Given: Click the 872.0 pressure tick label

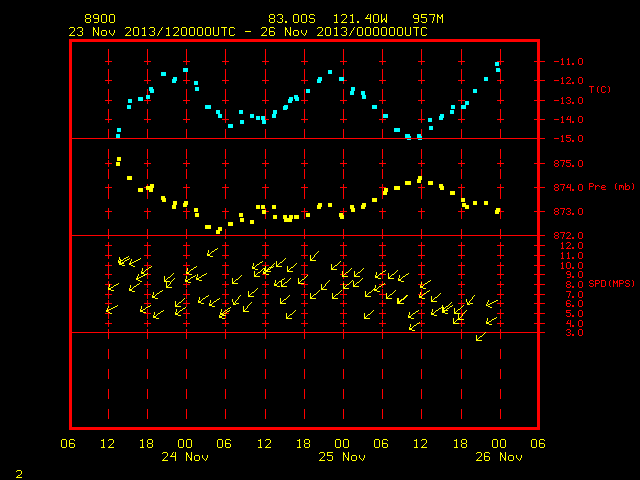Looking at the screenshot, I should pos(569,236).
